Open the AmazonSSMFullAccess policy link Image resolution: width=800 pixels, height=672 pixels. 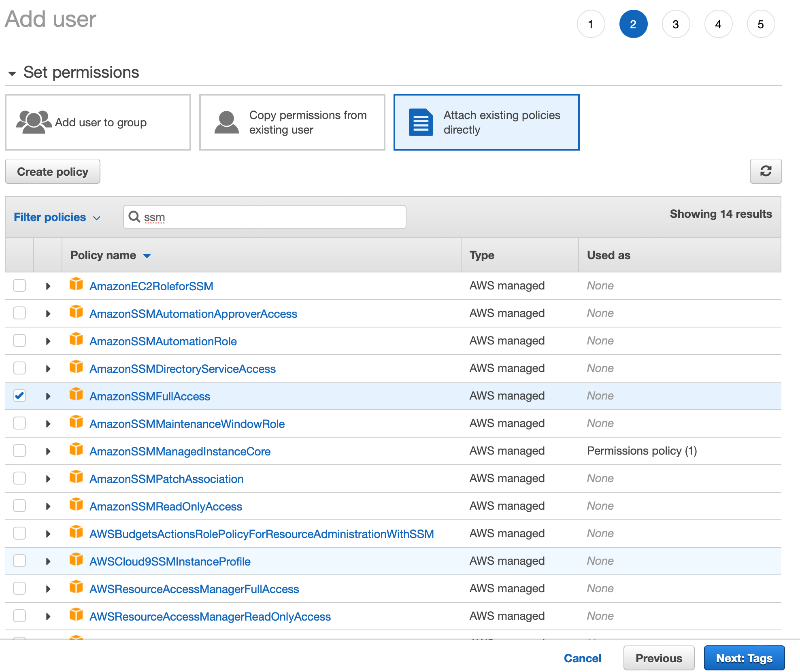[x=150, y=396]
